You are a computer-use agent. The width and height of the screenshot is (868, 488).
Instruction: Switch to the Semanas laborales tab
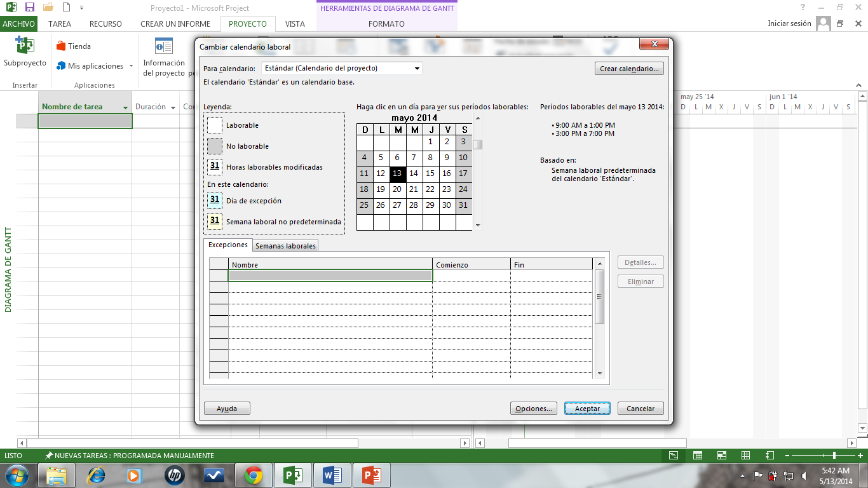pyautogui.click(x=285, y=246)
